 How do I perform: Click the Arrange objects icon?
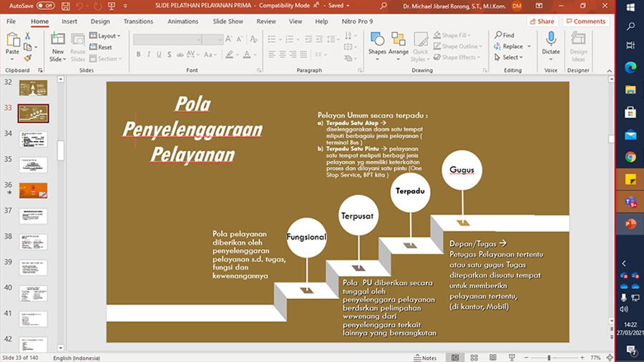coord(399,39)
